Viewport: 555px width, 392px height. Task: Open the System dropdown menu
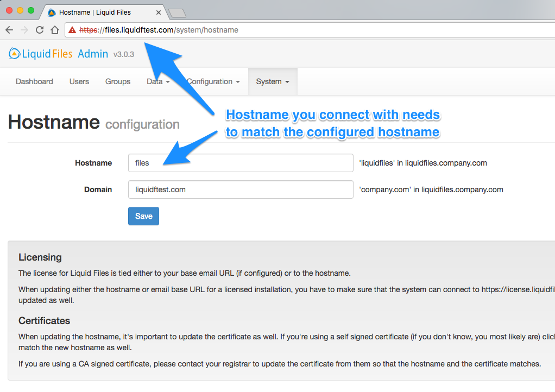pos(272,81)
